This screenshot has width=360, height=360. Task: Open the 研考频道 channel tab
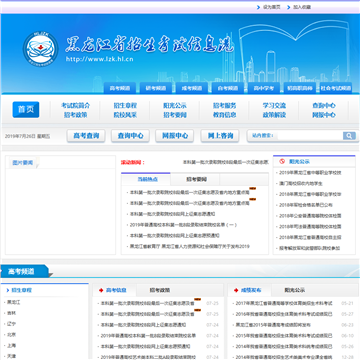156,88
